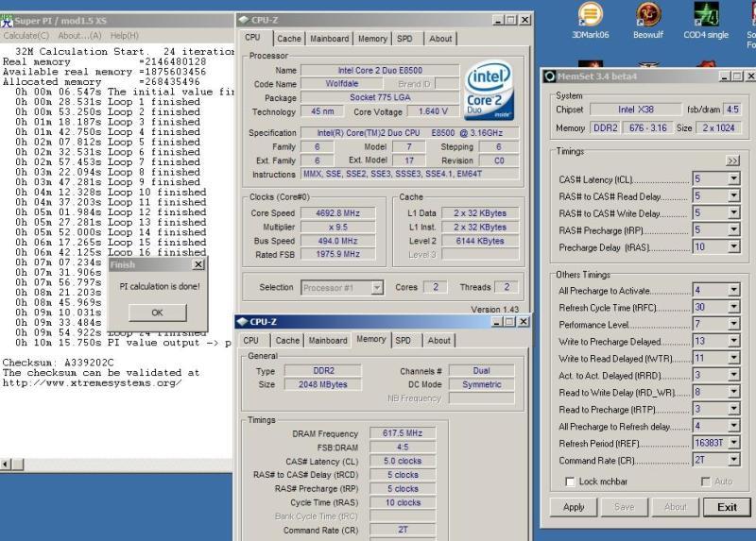Close the Finish dialog with X

[x=198, y=264]
